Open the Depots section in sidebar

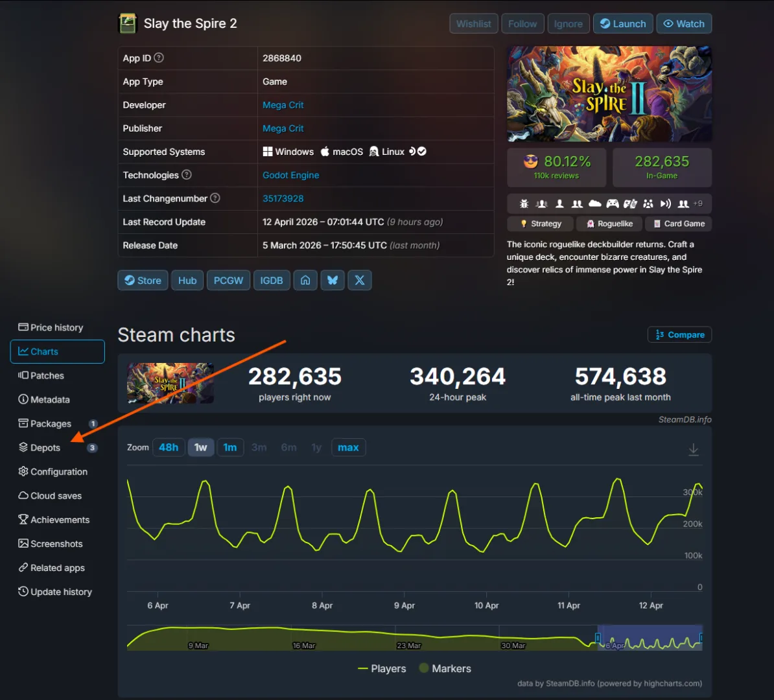(x=45, y=447)
